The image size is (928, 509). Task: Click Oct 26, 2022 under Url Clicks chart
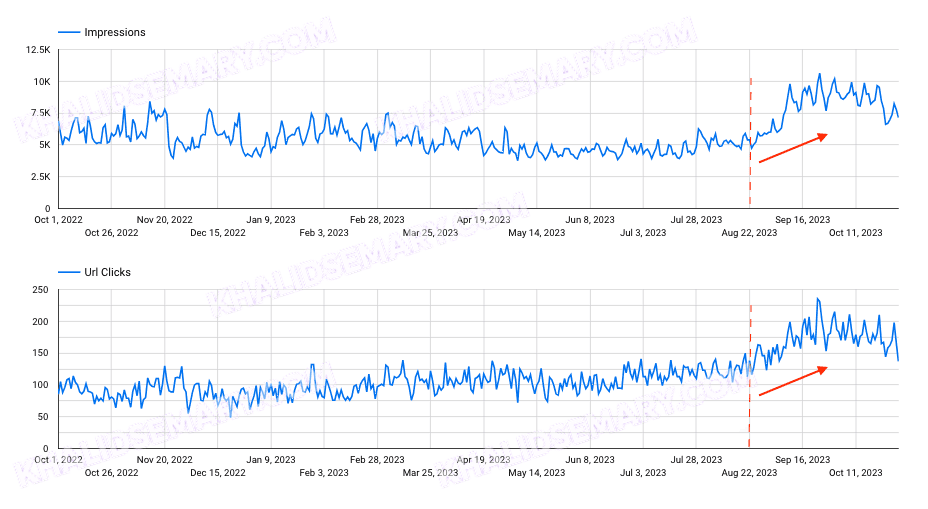tap(111, 472)
